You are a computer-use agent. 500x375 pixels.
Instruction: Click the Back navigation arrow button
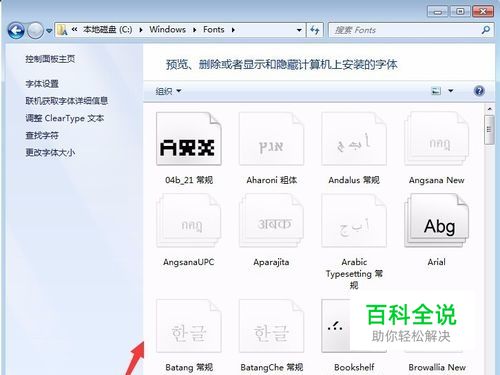(16, 31)
